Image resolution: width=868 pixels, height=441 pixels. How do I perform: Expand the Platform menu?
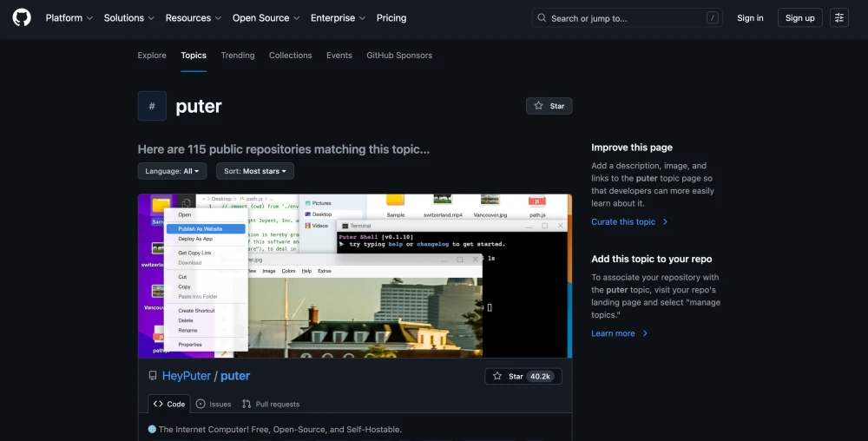click(x=69, y=17)
